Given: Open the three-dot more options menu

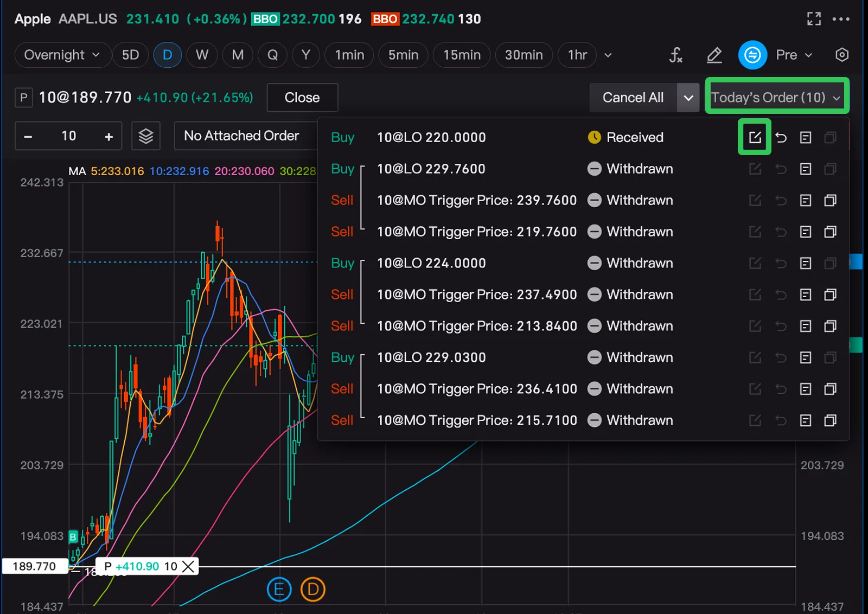Looking at the screenshot, I should [841, 19].
